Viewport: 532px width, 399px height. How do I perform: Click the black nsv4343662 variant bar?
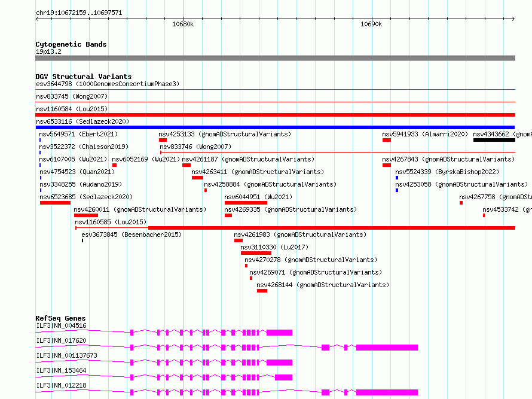pyautogui.click(x=494, y=140)
